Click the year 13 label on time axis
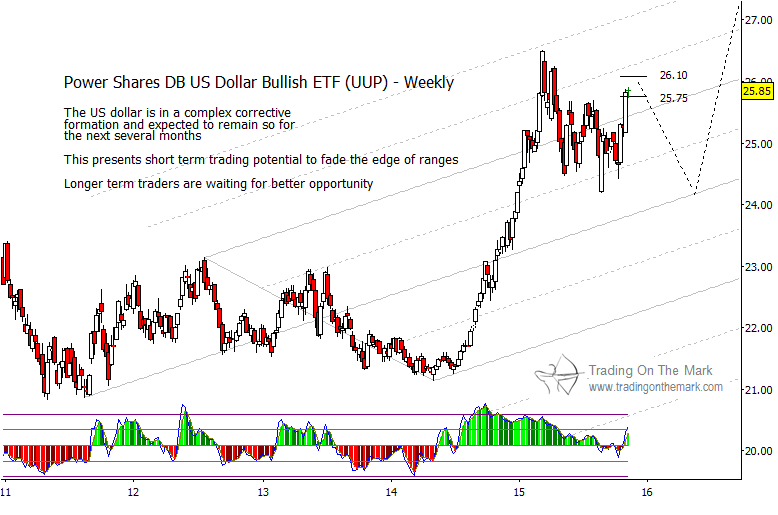The height and width of the screenshot is (515, 778). click(x=263, y=492)
